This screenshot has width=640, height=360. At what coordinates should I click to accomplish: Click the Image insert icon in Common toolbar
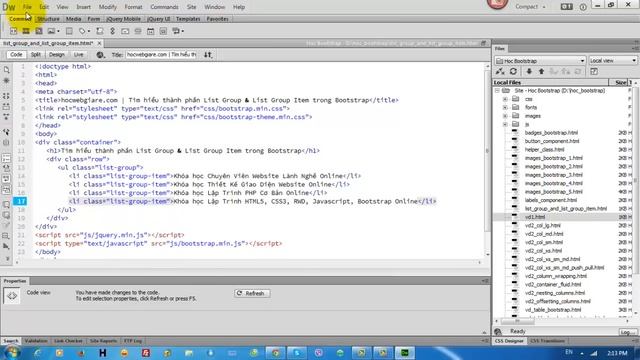click(x=51, y=31)
